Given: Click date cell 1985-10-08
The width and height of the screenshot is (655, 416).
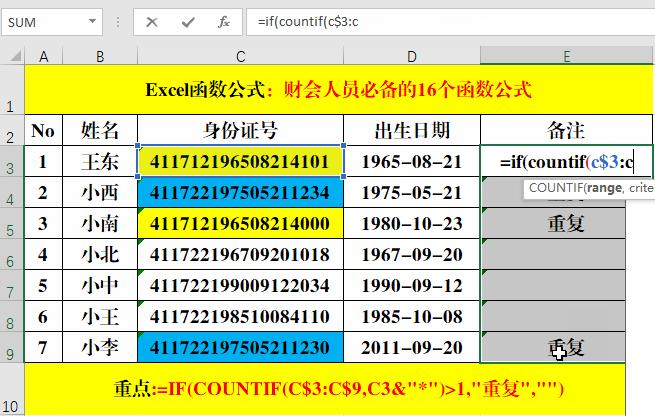Looking at the screenshot, I should coord(411,316).
